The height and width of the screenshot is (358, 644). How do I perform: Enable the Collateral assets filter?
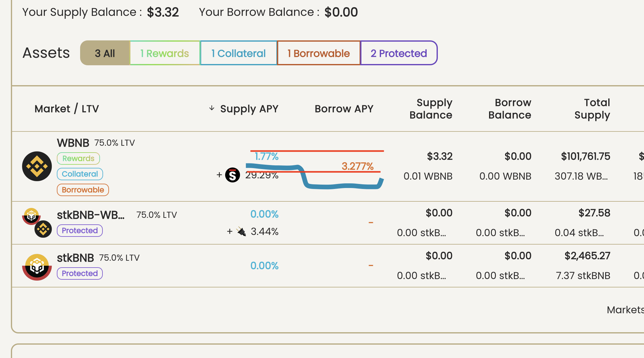pyautogui.click(x=238, y=53)
